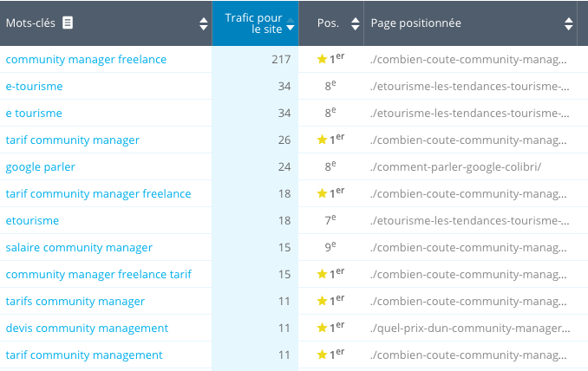Select traffic value 217
The width and height of the screenshot is (588, 371).
[281, 59]
